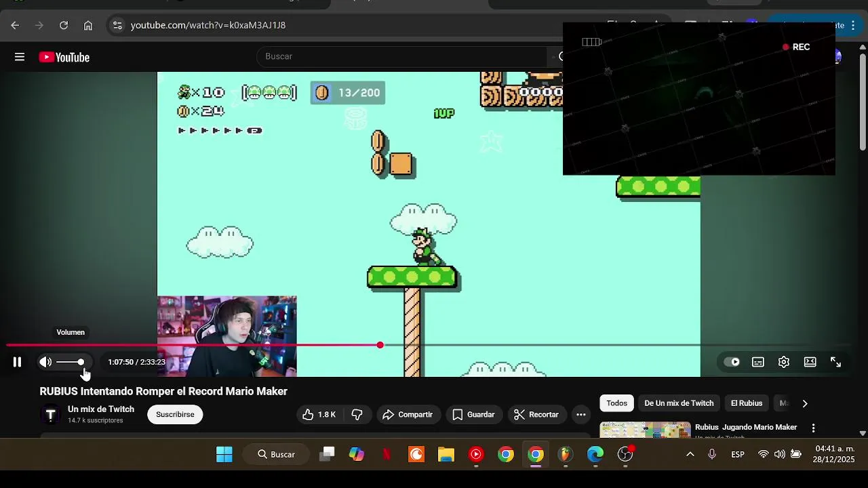Image resolution: width=868 pixels, height=488 pixels.
Task: Select the URL in the address bar
Action: pyautogui.click(x=208, y=25)
